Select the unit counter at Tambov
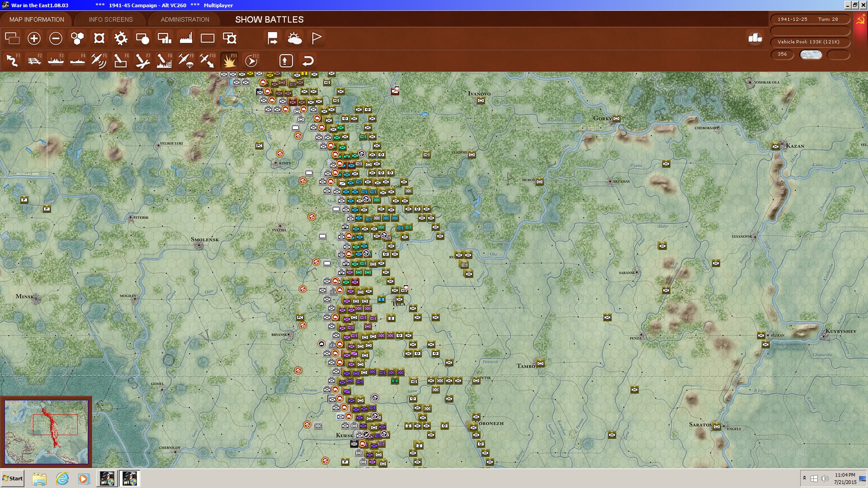 (540, 363)
